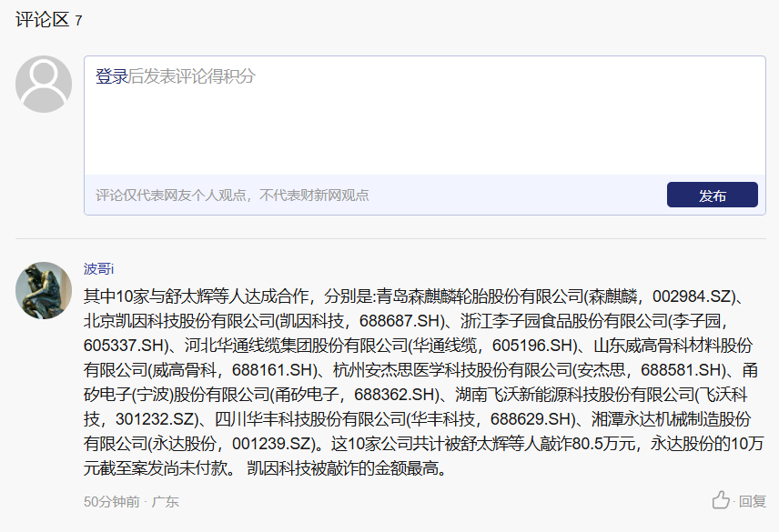The width and height of the screenshot is (779, 532).
Task: Open 波哥i's thinker statue avatar
Action: pyautogui.click(x=44, y=290)
